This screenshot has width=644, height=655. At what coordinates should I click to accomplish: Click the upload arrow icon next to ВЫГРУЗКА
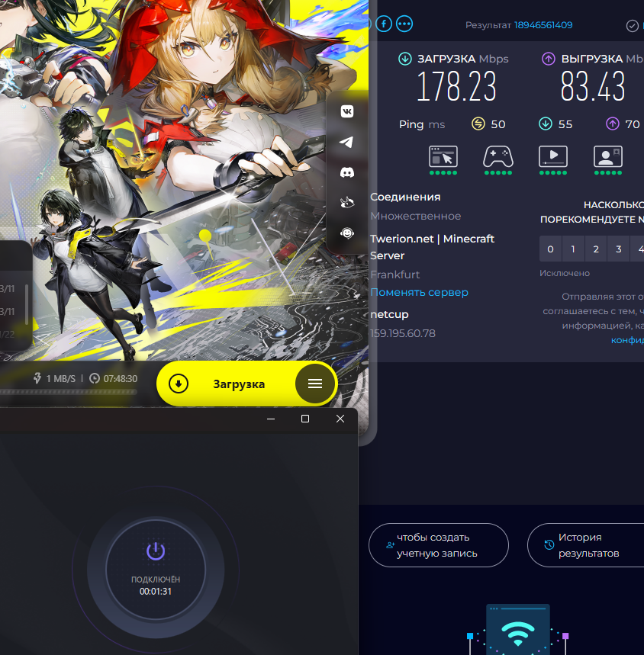pos(549,59)
